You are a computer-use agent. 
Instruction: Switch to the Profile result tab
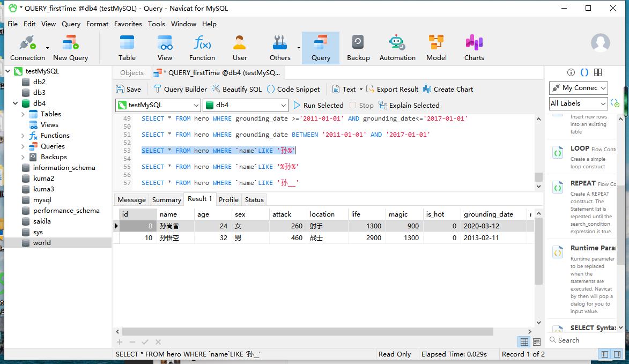pos(228,199)
